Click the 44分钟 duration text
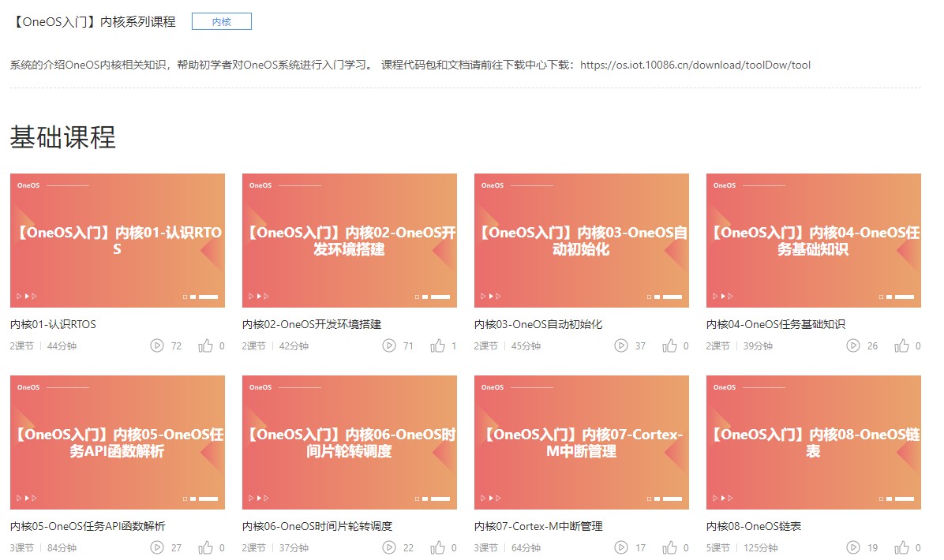 [62, 346]
